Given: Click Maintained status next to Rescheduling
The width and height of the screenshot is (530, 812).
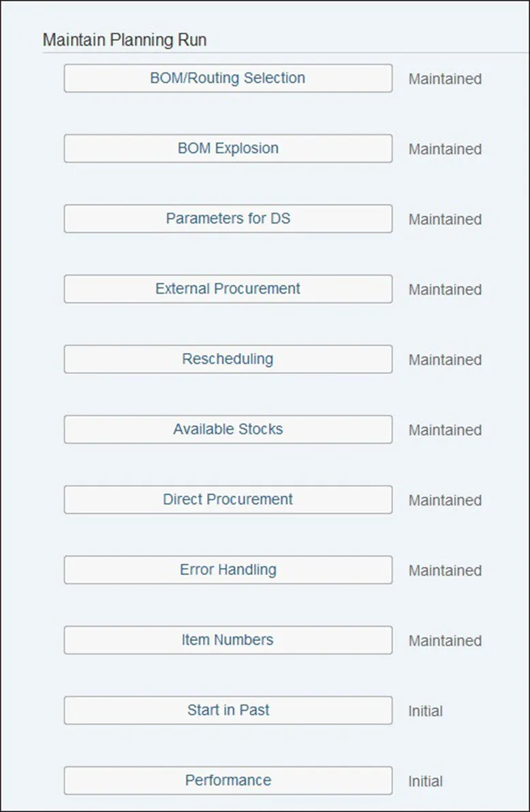Looking at the screenshot, I should pyautogui.click(x=445, y=360).
